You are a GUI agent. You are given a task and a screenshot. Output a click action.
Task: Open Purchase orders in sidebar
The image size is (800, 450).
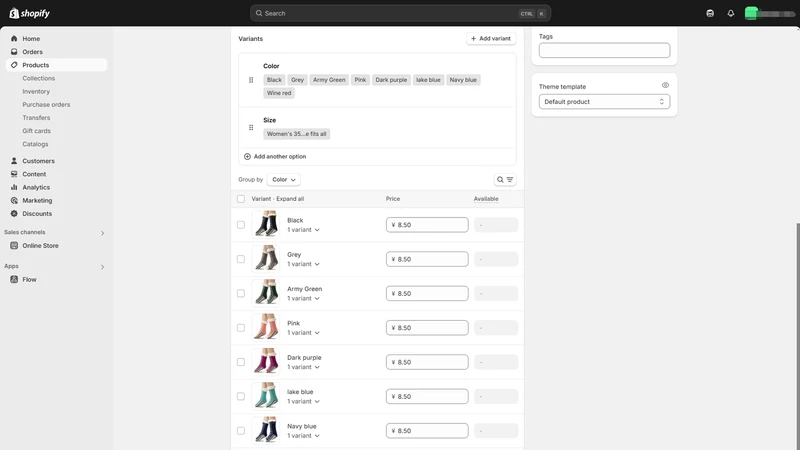click(46, 105)
